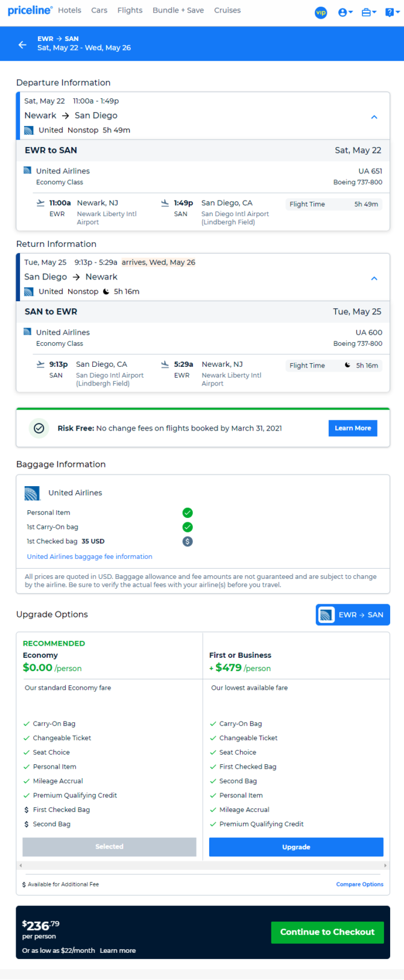This screenshot has height=980, width=404.
Task: Collapse the Newark to San Diego departure details
Action: point(374,117)
